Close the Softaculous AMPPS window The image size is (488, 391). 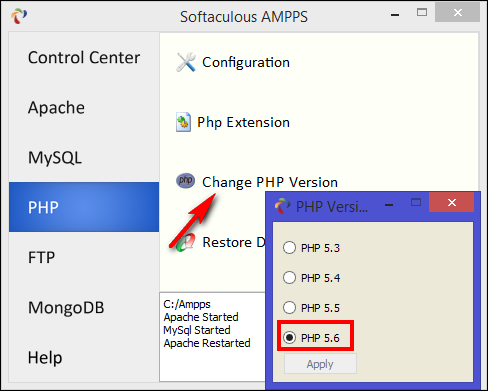457,12
